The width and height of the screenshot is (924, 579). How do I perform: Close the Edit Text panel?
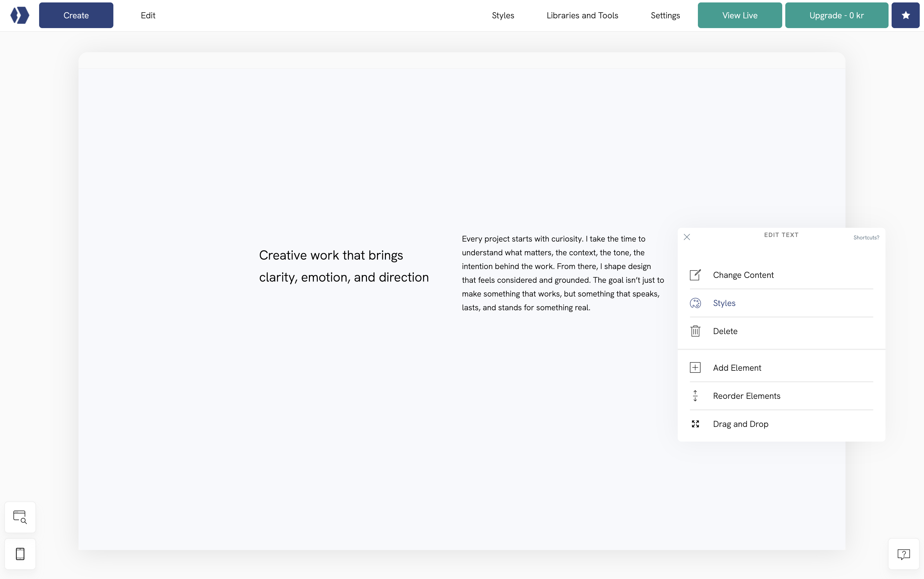(687, 237)
